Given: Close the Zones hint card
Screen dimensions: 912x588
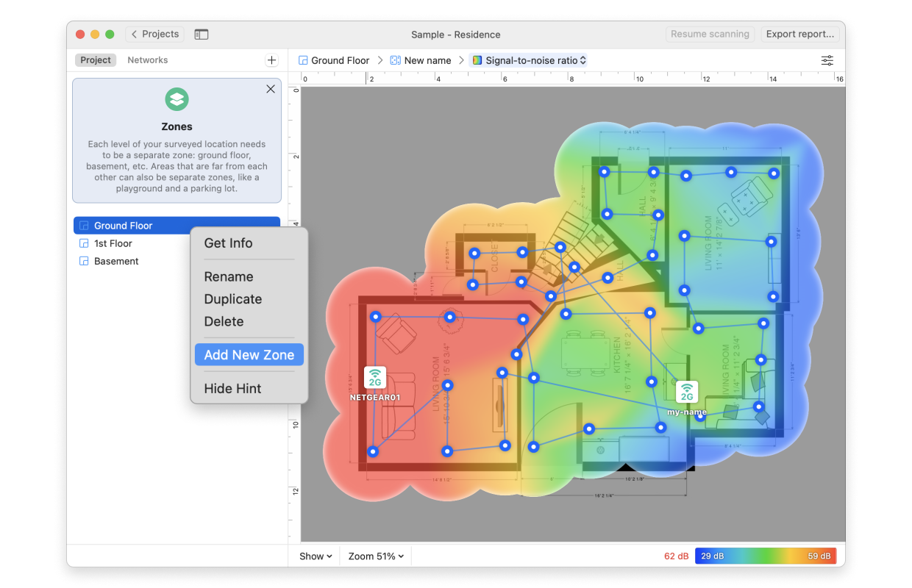Looking at the screenshot, I should pos(271,89).
